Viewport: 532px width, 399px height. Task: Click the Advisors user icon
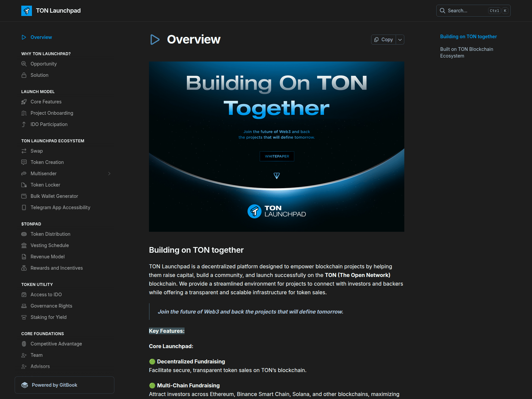point(24,366)
